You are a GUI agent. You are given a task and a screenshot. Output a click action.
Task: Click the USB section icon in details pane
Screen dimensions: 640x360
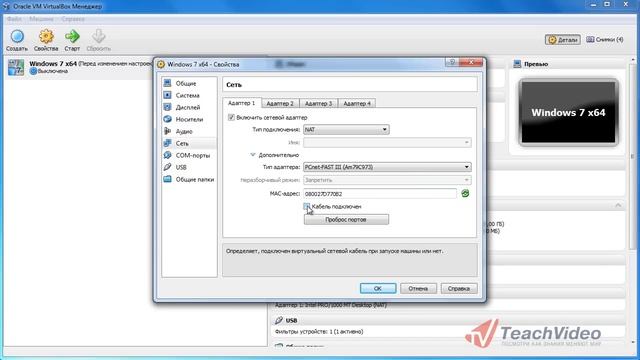click(x=279, y=320)
